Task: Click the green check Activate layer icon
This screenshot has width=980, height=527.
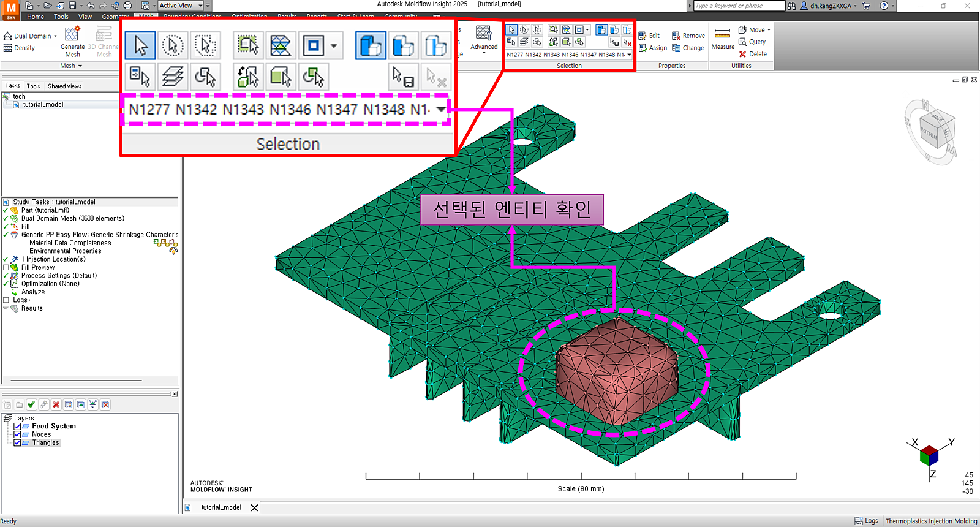Action: (31, 404)
